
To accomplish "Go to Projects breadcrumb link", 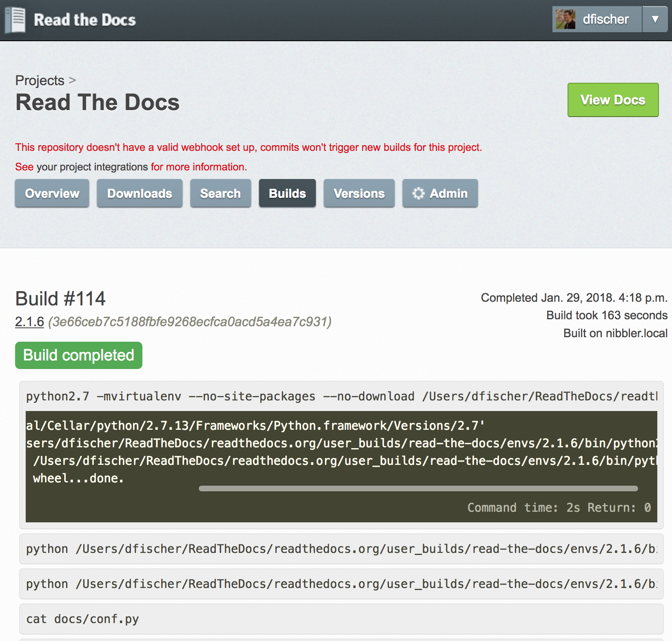I will [x=40, y=80].
